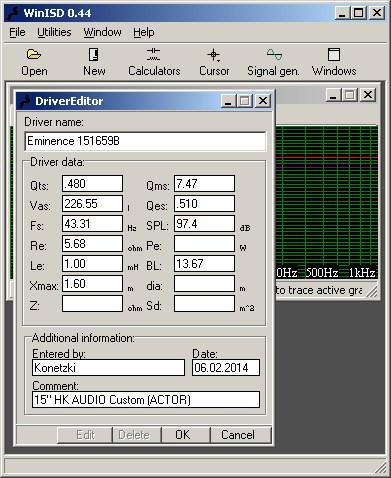Click the New project toolbar icon
The width and height of the screenshot is (391, 478).
94,54
